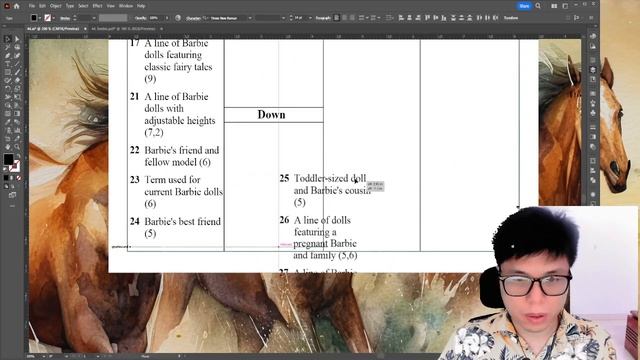Select the Selection tool
Image resolution: width=640 pixels, height=360 pixels.
[x=7, y=39]
